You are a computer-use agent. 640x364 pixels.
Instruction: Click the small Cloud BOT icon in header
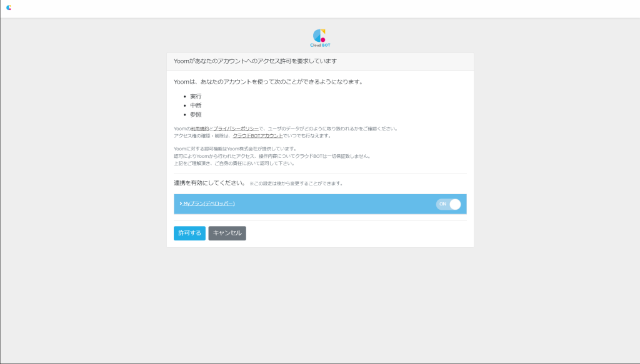coord(9,7)
